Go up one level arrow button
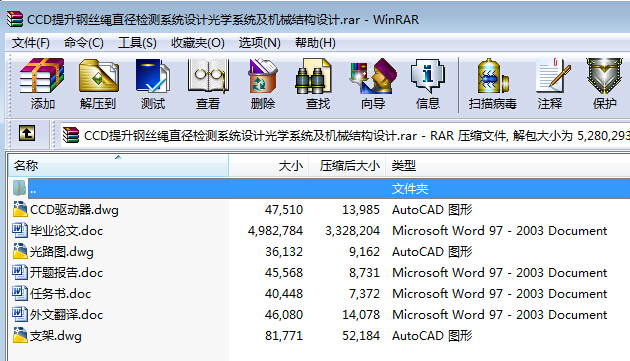630x361 pixels. (x=27, y=133)
